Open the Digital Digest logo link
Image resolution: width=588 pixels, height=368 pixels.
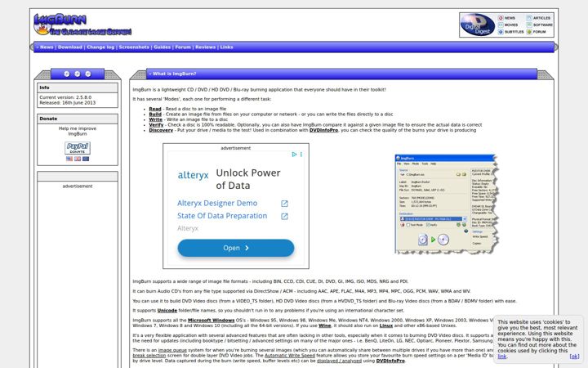point(478,25)
